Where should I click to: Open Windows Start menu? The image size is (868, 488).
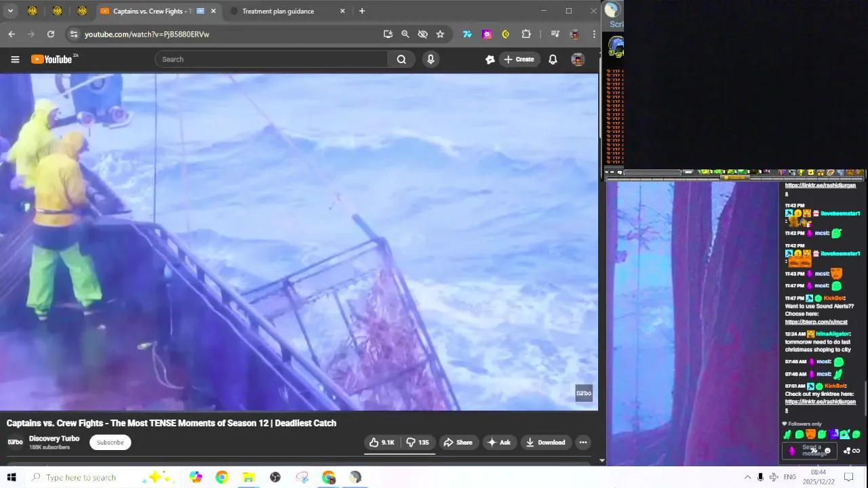tap(12, 477)
